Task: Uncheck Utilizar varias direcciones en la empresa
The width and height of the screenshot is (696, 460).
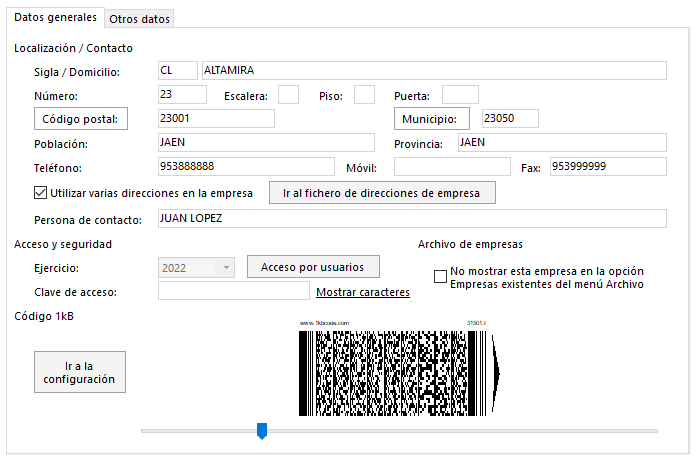Action: point(40,193)
